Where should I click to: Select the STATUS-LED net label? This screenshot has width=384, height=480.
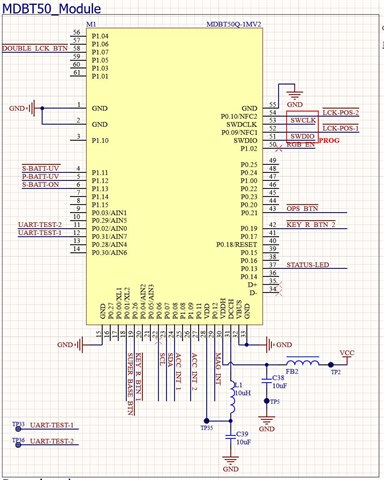click(x=308, y=265)
